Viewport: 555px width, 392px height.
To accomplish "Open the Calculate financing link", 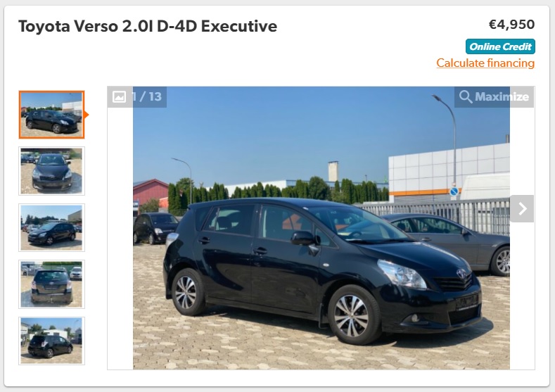I will coord(485,63).
